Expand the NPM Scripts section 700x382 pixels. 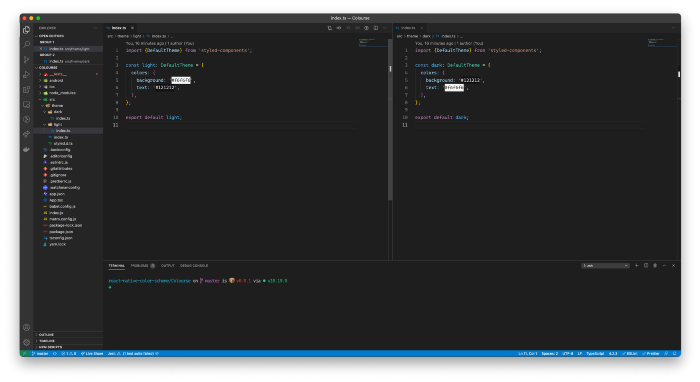click(x=68, y=347)
